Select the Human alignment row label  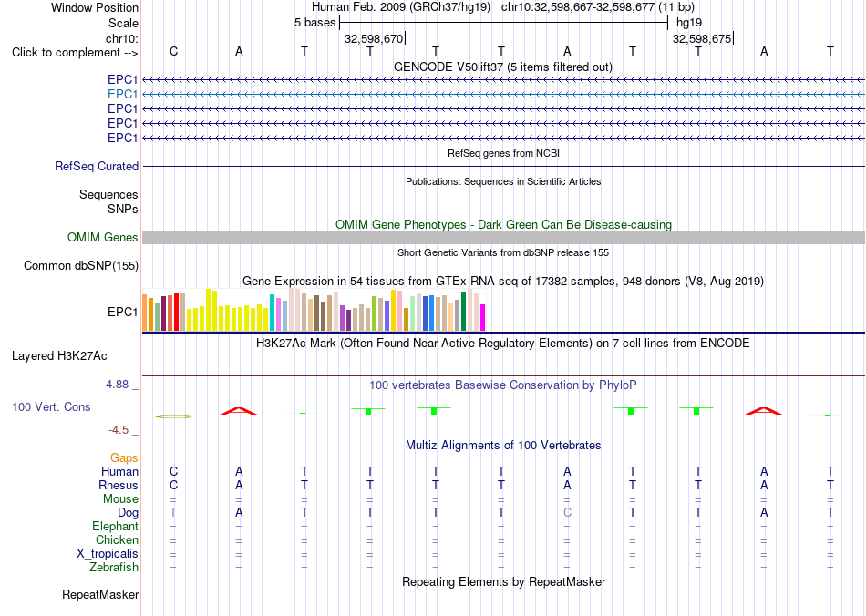tap(119, 471)
